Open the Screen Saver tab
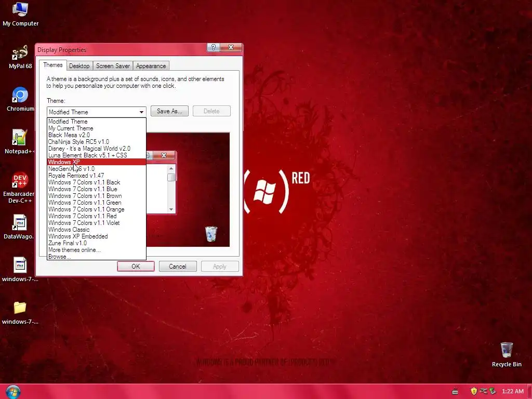 pos(113,66)
